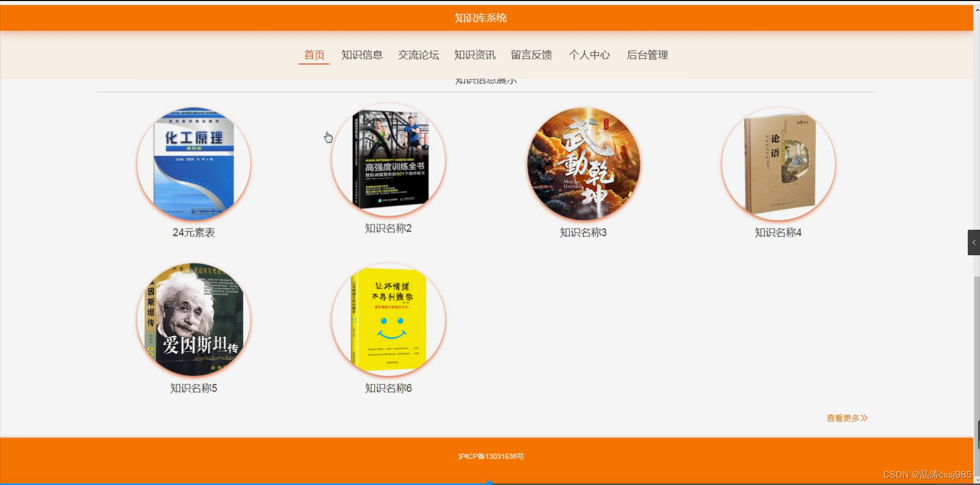The height and width of the screenshot is (485, 980).
Task: Go to the 个人中心 personal center
Action: coord(590,55)
